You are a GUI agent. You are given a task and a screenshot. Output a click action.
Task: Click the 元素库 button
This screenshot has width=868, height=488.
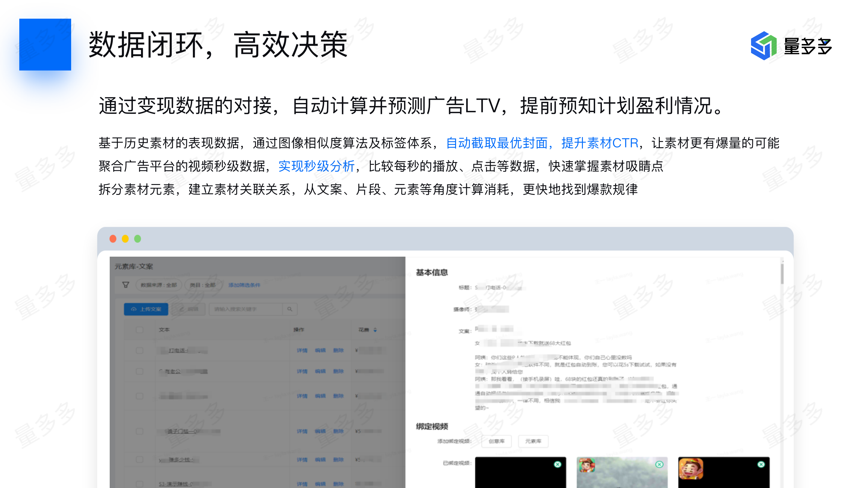pyautogui.click(x=533, y=441)
